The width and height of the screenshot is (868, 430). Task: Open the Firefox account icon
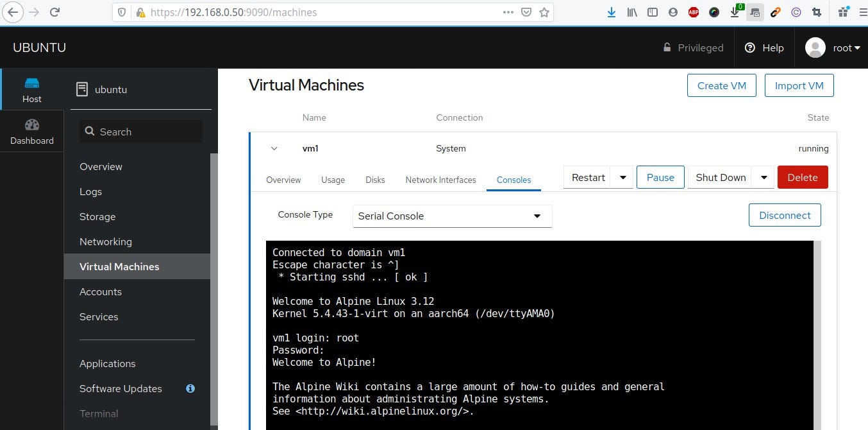672,12
